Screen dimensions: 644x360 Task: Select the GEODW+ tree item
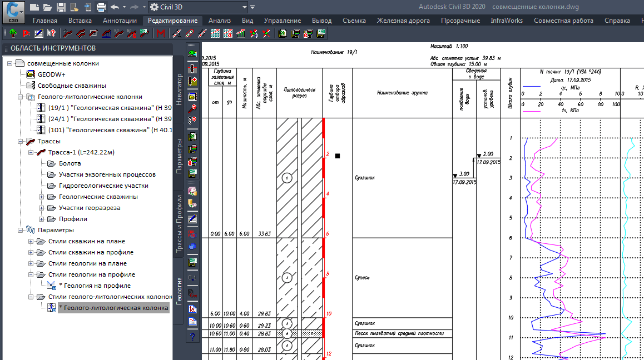(51, 74)
